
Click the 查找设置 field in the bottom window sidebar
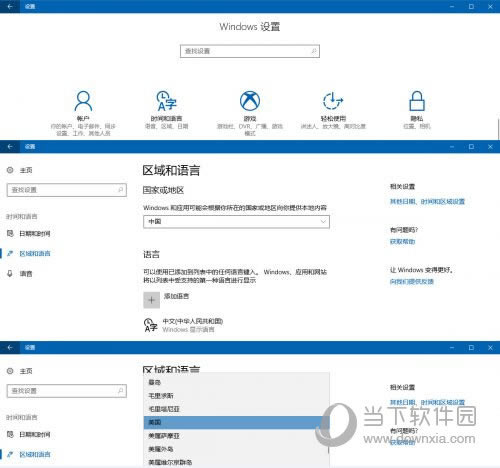coord(67,391)
